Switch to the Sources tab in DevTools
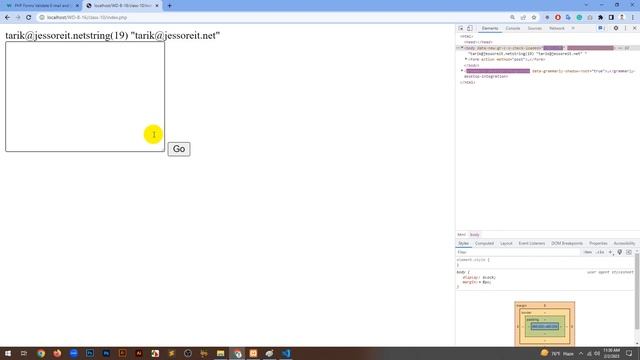Screen dimensions: 640x360 [x=535, y=28]
